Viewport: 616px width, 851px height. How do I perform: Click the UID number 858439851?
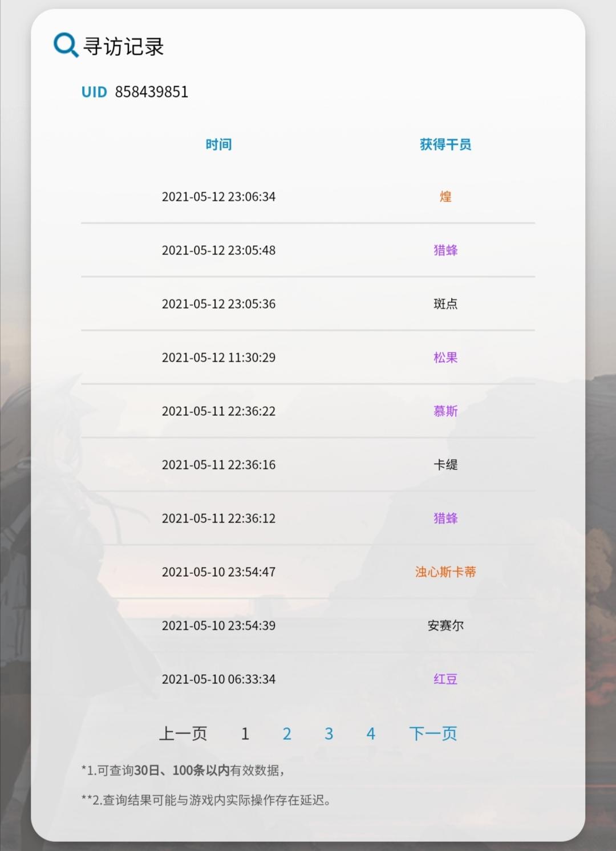coord(152,92)
